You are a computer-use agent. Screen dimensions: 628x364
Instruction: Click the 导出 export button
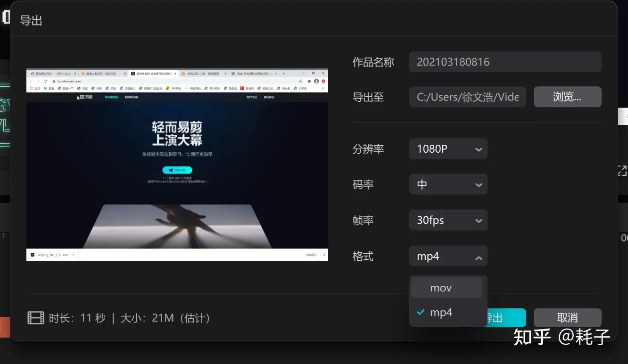[506, 318]
